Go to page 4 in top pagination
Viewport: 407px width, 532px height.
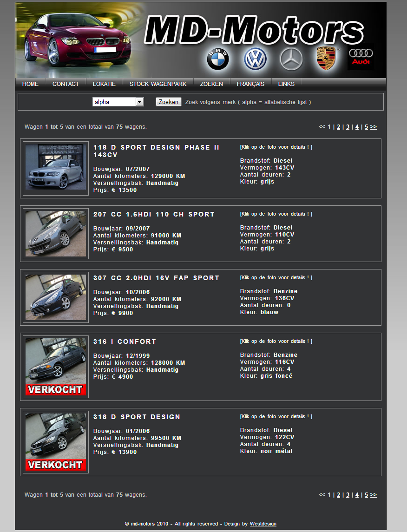click(357, 127)
